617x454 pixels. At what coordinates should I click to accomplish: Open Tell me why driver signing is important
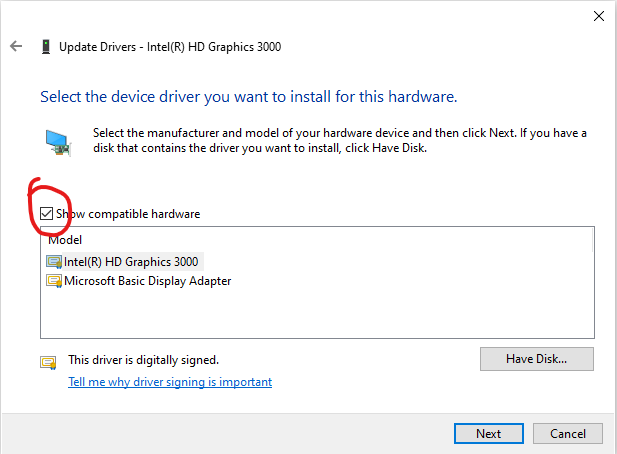coord(170,382)
